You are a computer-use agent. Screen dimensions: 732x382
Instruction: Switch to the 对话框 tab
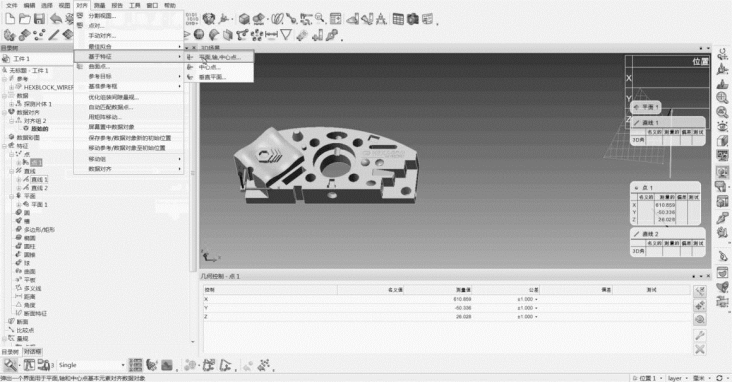(x=32, y=352)
